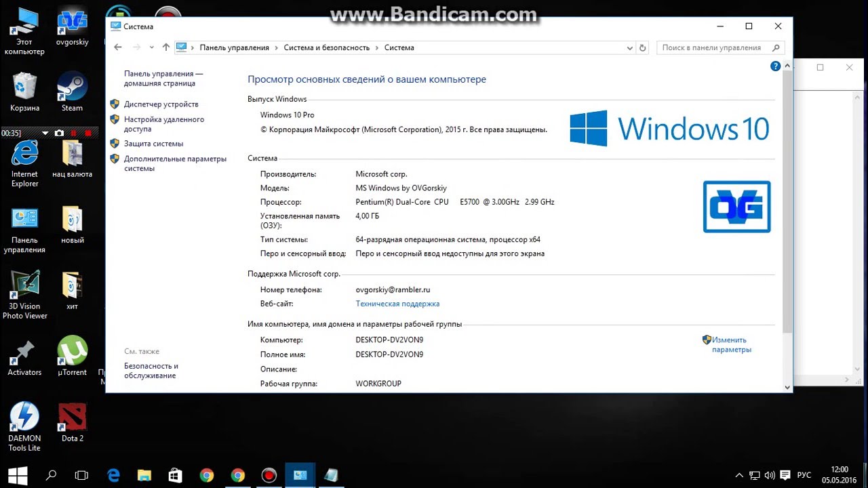
Task: Open Настройка удаленного доступа
Action: (164, 124)
